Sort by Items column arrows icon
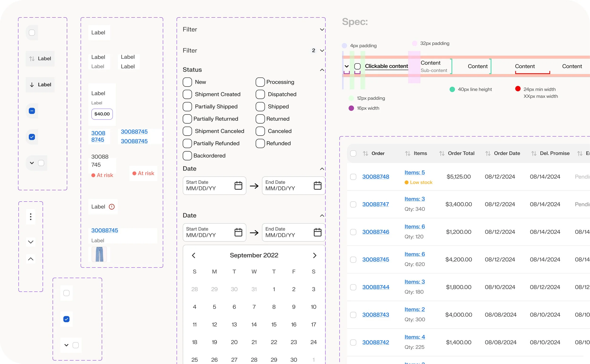 point(407,153)
